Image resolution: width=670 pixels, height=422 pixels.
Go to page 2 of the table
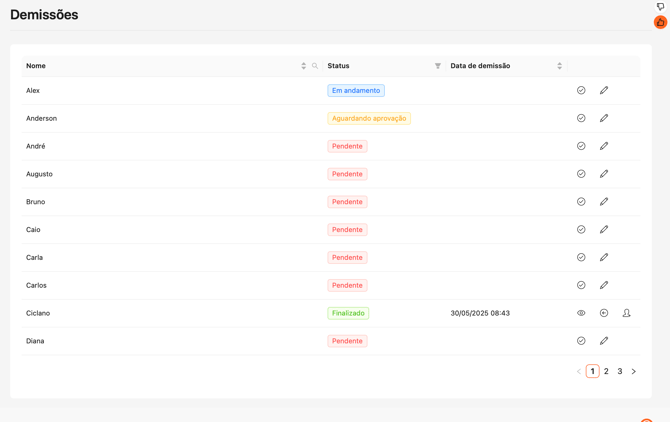(606, 371)
